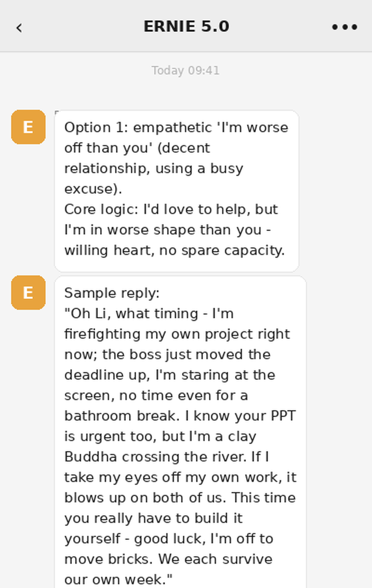Click the 'Sample reply:' heading line

tap(112, 294)
